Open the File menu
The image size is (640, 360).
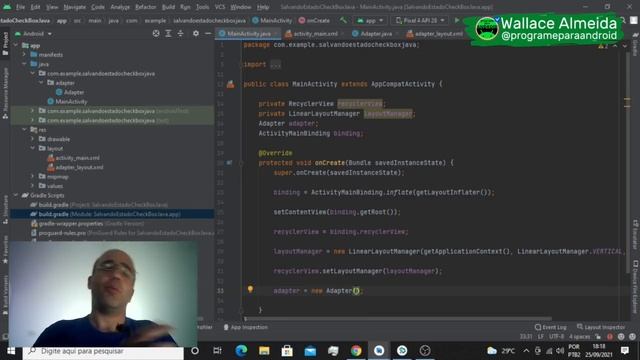coord(20,7)
